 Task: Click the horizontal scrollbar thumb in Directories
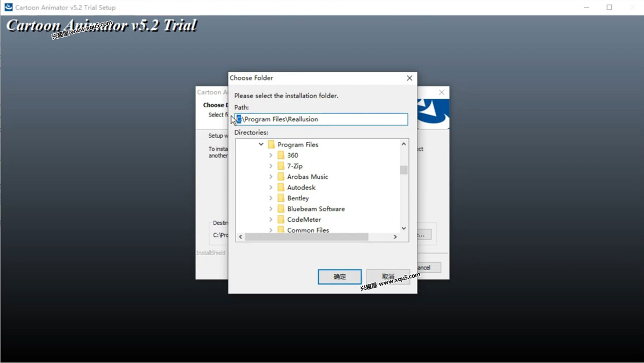(x=307, y=237)
